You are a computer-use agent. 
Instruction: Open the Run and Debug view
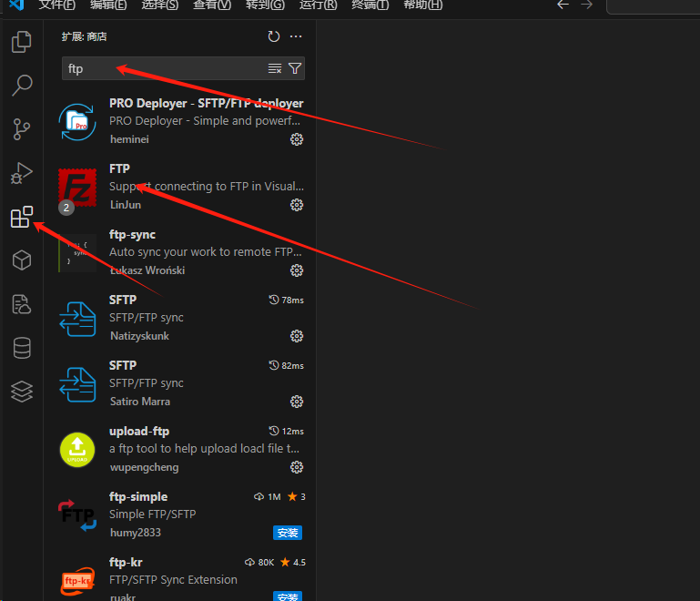pos(22,173)
